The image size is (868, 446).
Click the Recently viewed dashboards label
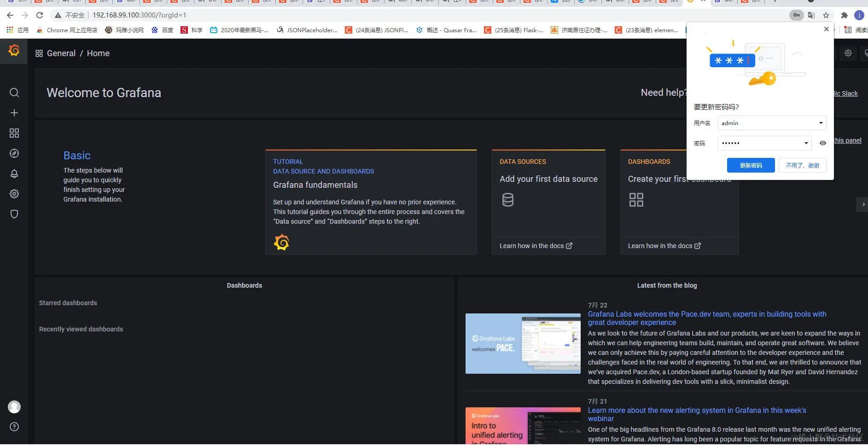[x=81, y=329]
